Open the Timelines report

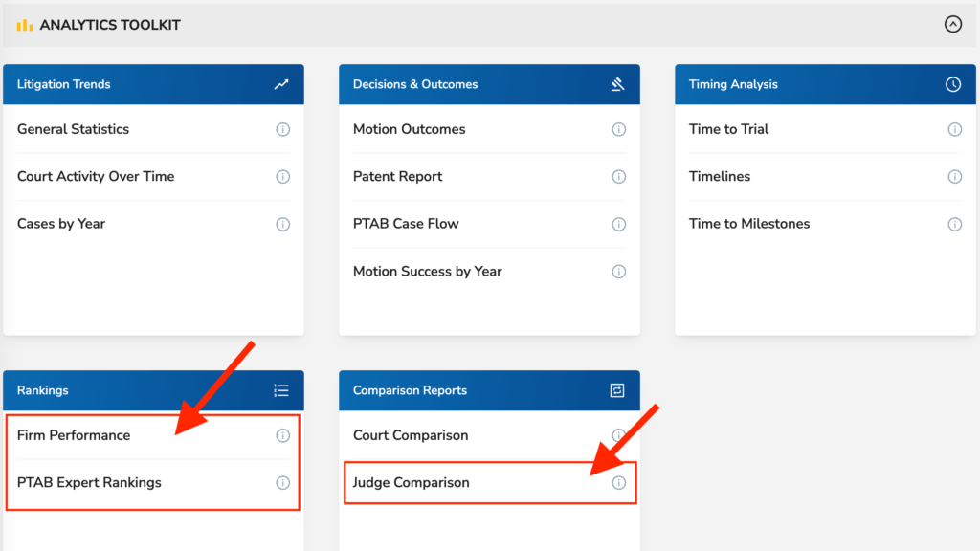tap(720, 177)
